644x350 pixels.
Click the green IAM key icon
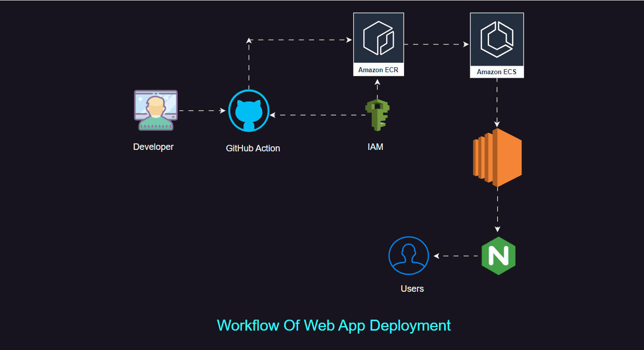coord(377,115)
